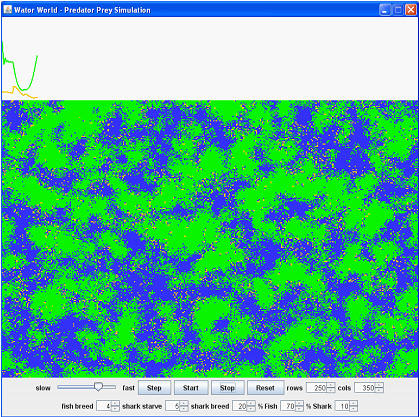Click the ocean simulation grid
The image size is (419, 417).
point(210,239)
